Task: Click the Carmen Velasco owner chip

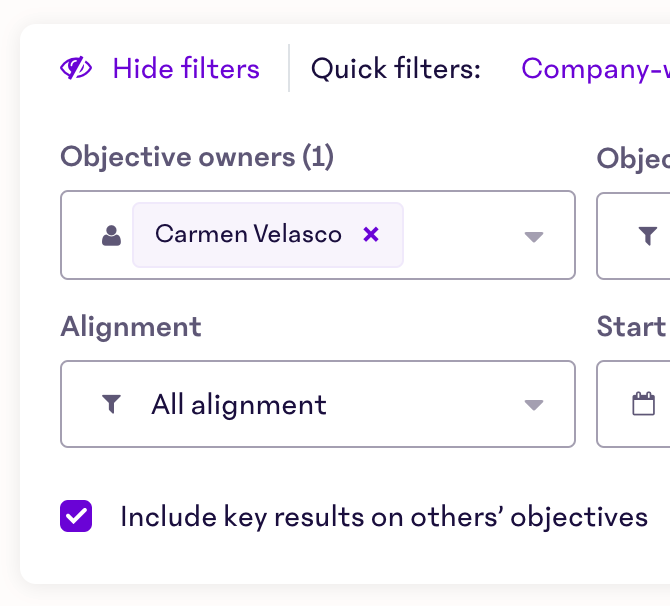Action: coord(248,235)
